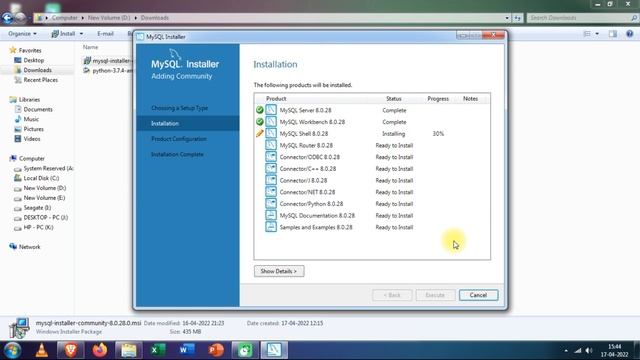Select python-3.7.4 file in Explorer list
The height and width of the screenshot is (360, 640).
tap(108, 70)
